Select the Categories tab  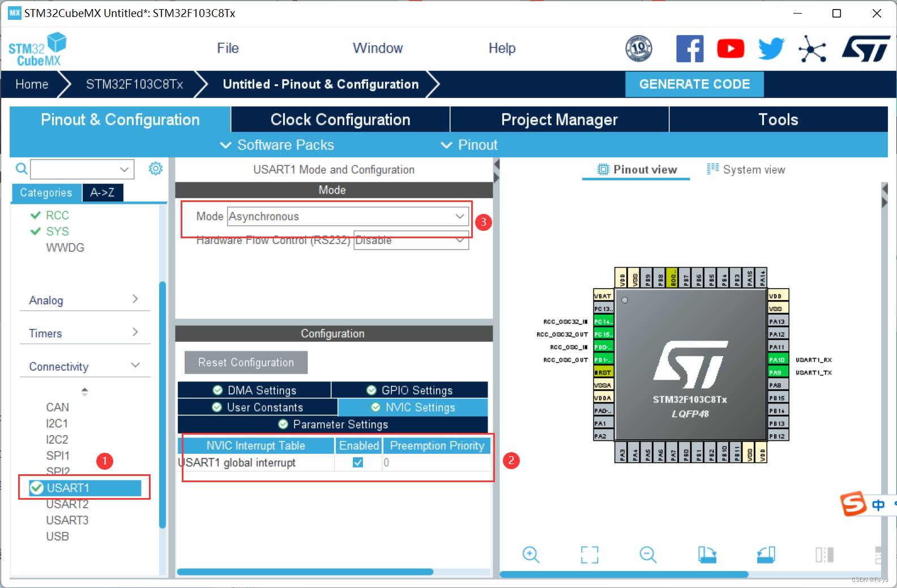click(x=46, y=192)
